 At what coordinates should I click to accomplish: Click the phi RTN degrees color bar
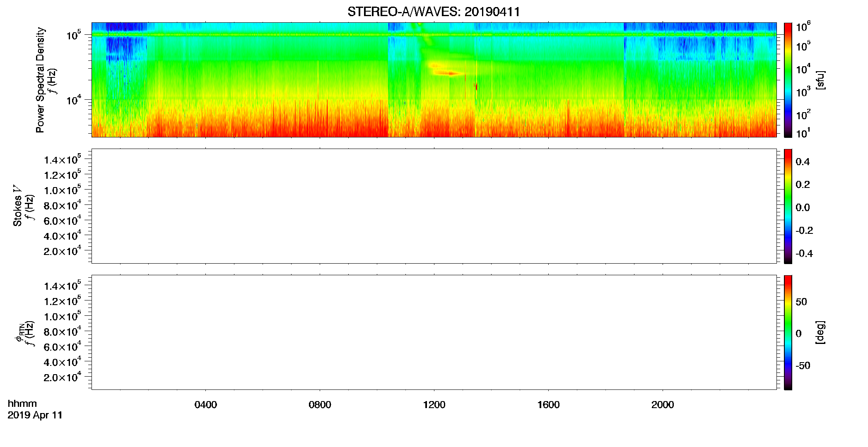point(788,332)
